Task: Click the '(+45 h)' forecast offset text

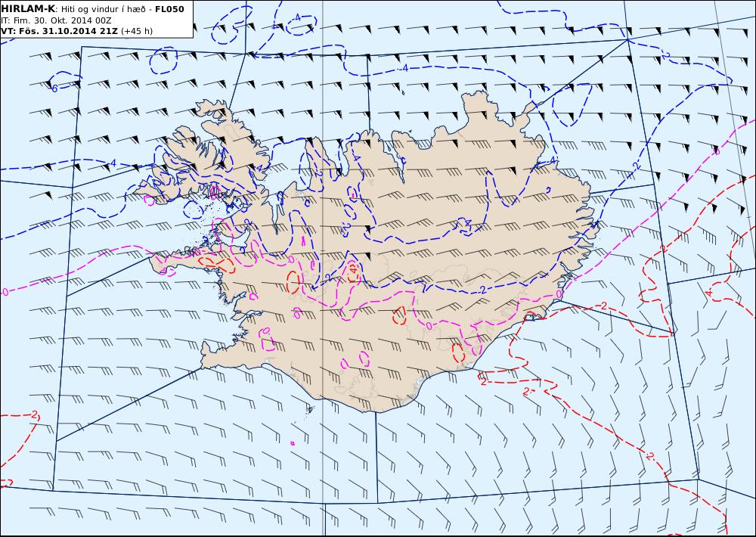Action: (x=136, y=31)
